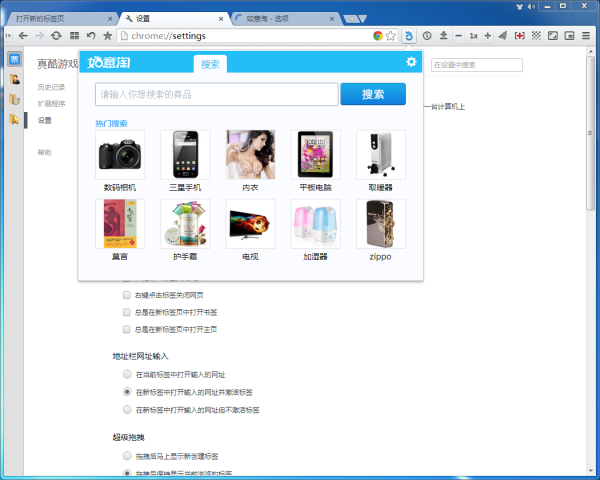Screen dimensions: 600x480
Task: Open 扩展程序 in settings sidebar
Action: pos(51,104)
